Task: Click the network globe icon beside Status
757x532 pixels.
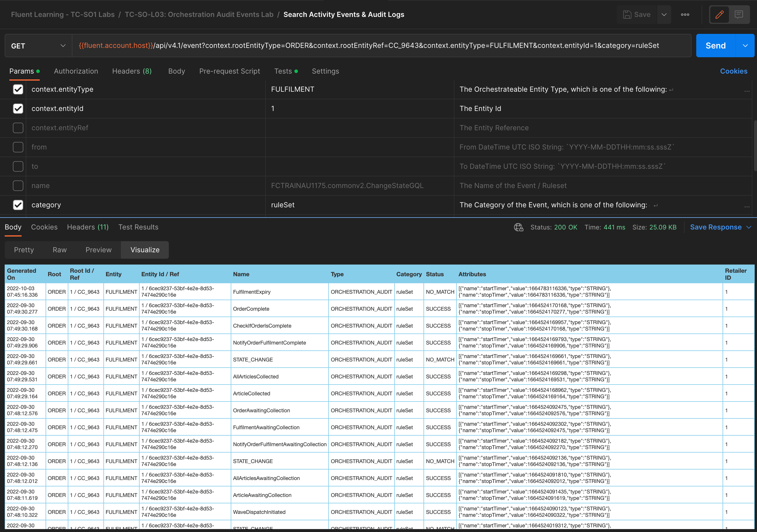Action: coord(518,227)
